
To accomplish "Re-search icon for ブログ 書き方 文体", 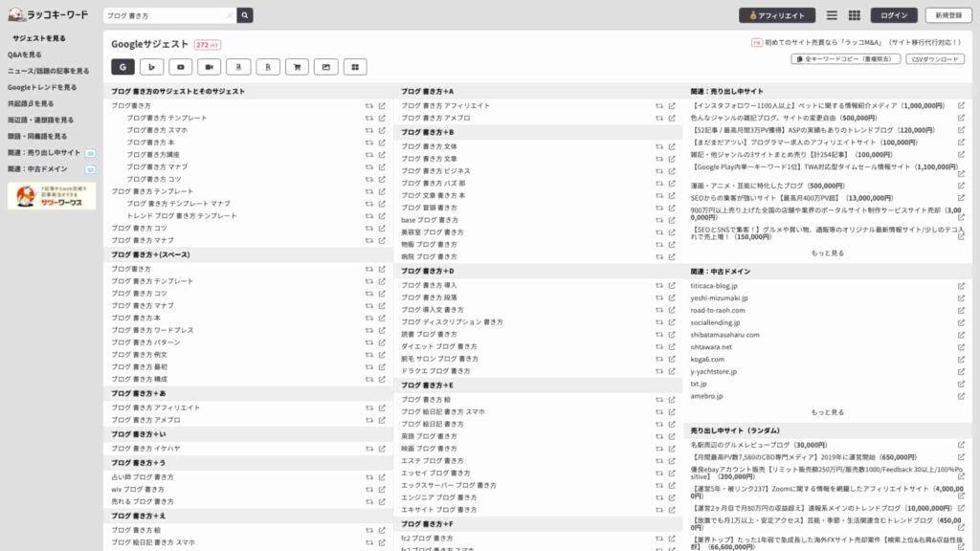I will (x=659, y=146).
